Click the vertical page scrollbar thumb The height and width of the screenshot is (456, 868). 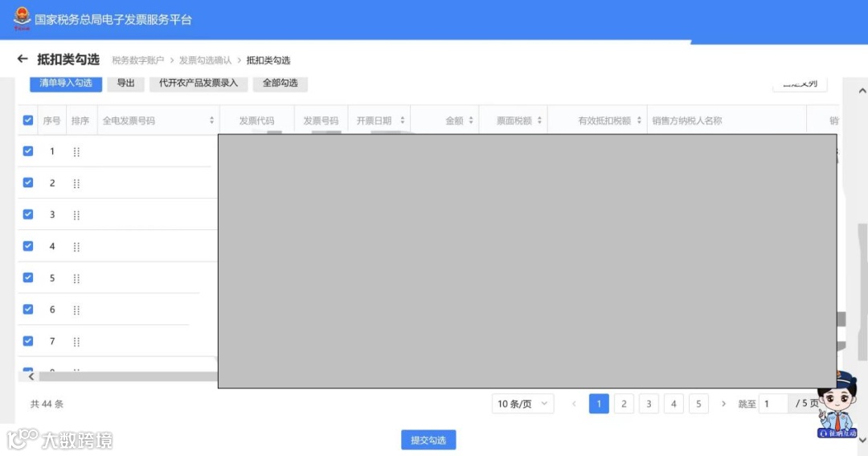pyautogui.click(x=862, y=293)
